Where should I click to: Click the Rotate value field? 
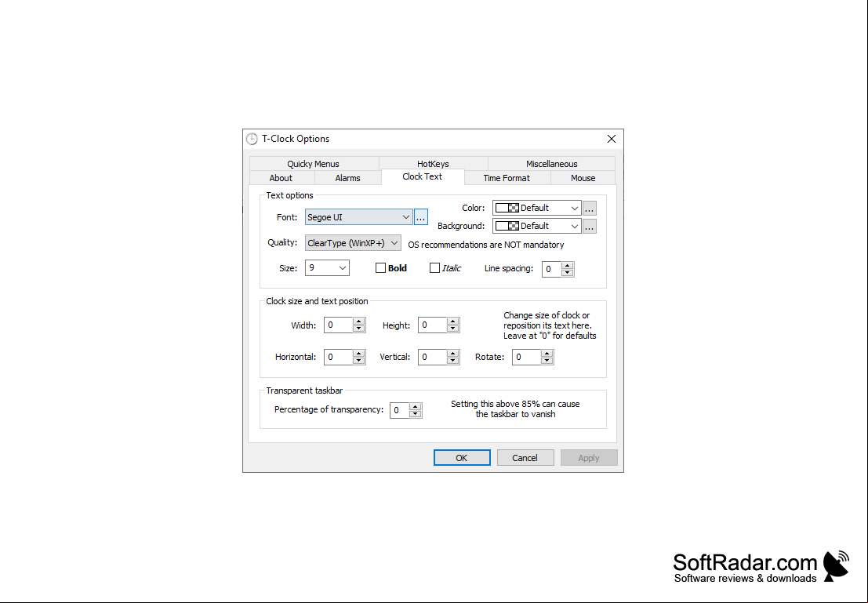526,357
